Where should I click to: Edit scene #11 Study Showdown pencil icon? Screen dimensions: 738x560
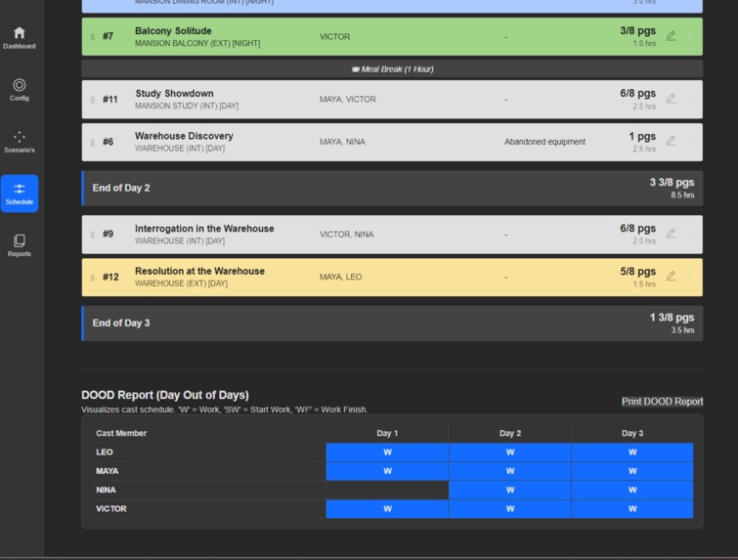tap(672, 99)
